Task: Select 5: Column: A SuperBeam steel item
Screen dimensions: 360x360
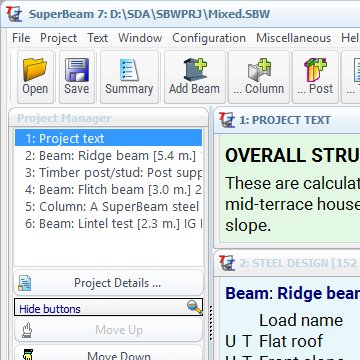Action: point(108,207)
